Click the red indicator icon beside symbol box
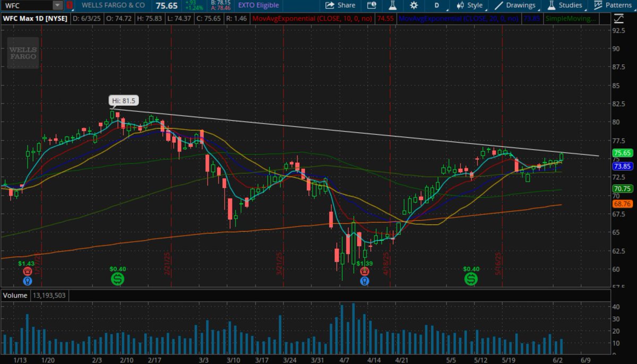Viewport: 637px width, 364px height. pyautogui.click(x=70, y=5)
